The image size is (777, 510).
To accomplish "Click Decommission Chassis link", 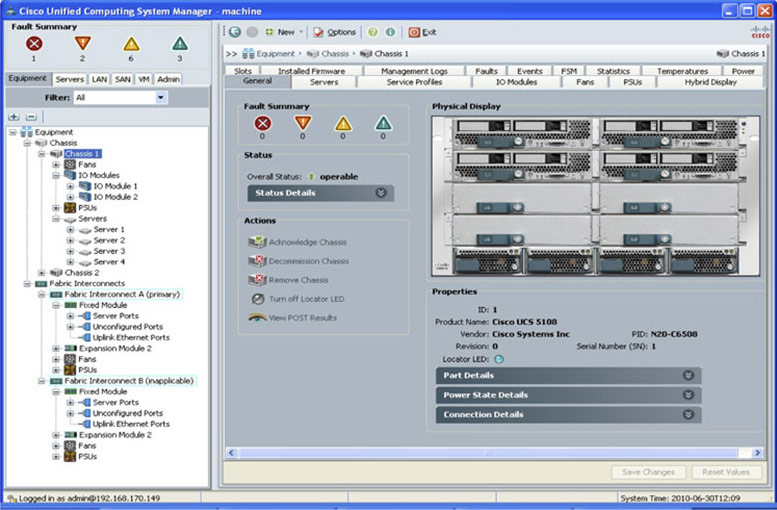I will point(309,261).
